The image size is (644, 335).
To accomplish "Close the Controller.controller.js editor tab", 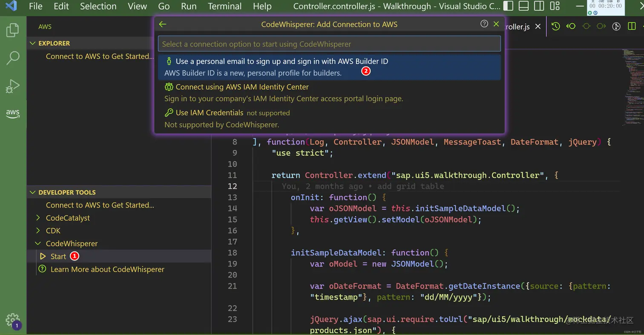I will [x=538, y=26].
